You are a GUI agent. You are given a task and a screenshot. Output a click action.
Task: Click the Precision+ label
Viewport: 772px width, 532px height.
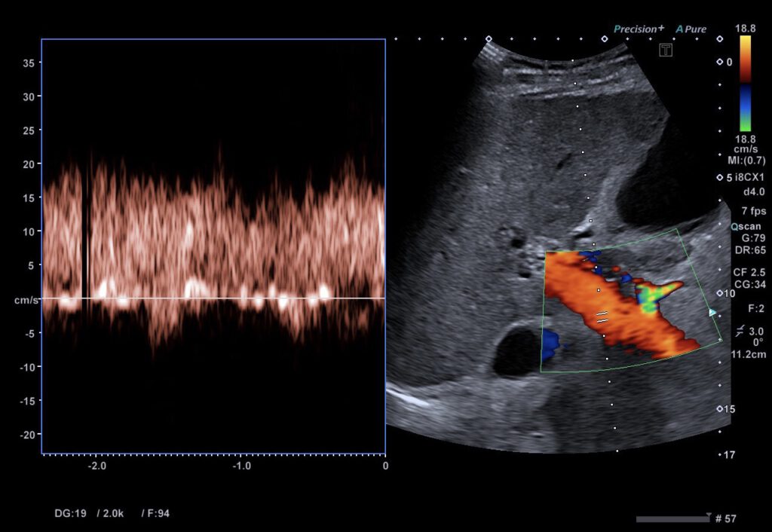[639, 29]
